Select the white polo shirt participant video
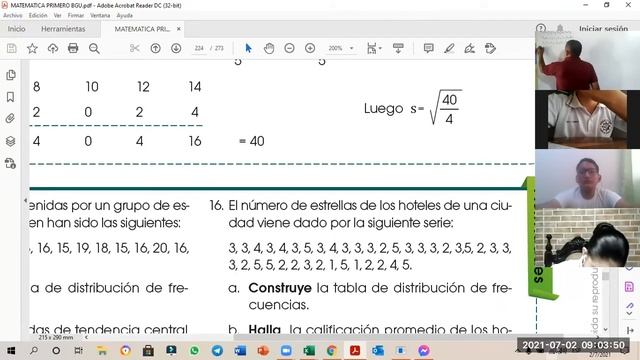The width and height of the screenshot is (640, 360). (x=587, y=119)
